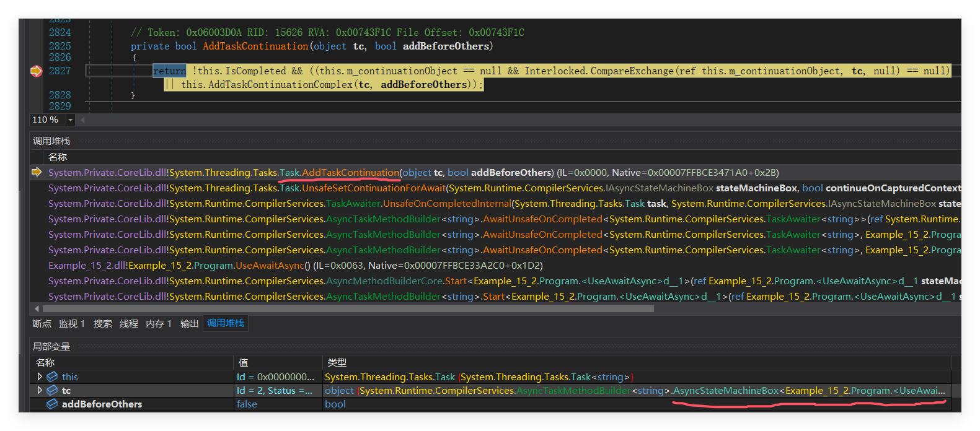This screenshot has width=980, height=431.
Task: Select the Program.UseAwaitAsync() stack frame
Action: (x=248, y=265)
